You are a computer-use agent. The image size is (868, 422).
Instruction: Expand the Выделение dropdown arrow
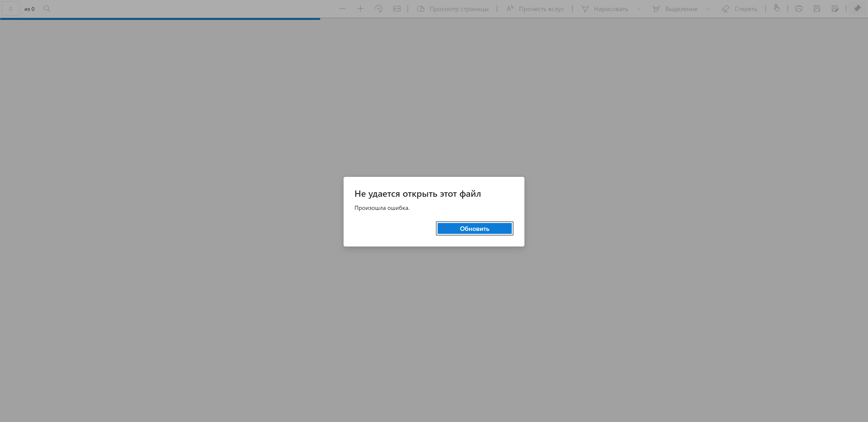(x=708, y=9)
